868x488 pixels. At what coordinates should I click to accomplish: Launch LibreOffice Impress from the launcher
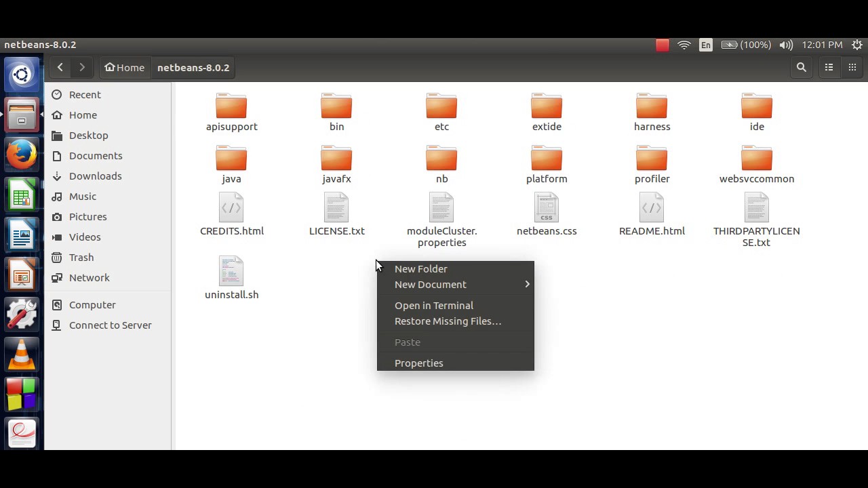(22, 275)
